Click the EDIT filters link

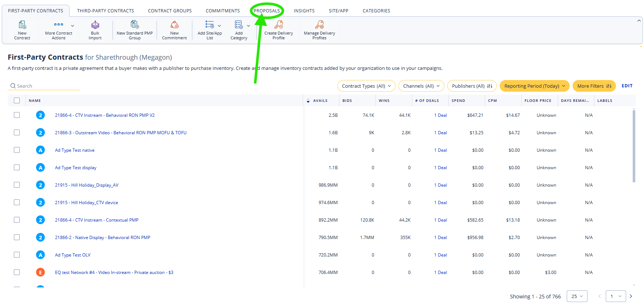pos(627,86)
